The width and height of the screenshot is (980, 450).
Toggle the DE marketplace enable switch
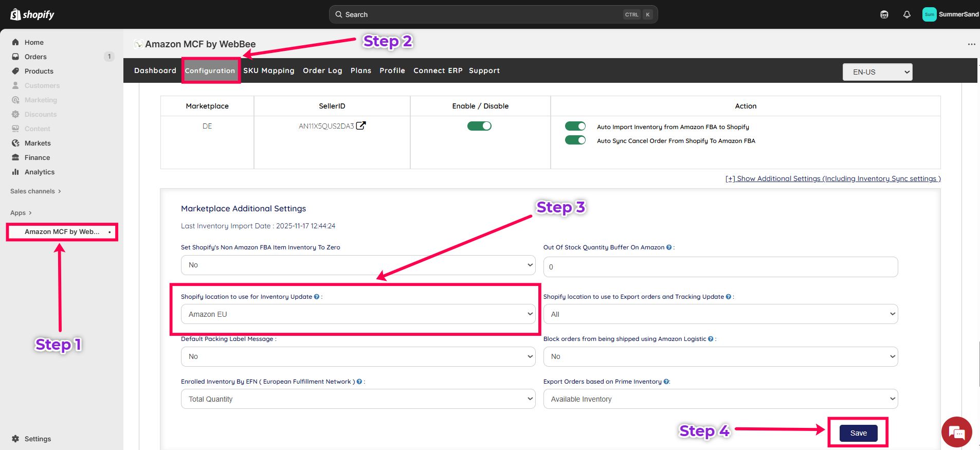[479, 126]
